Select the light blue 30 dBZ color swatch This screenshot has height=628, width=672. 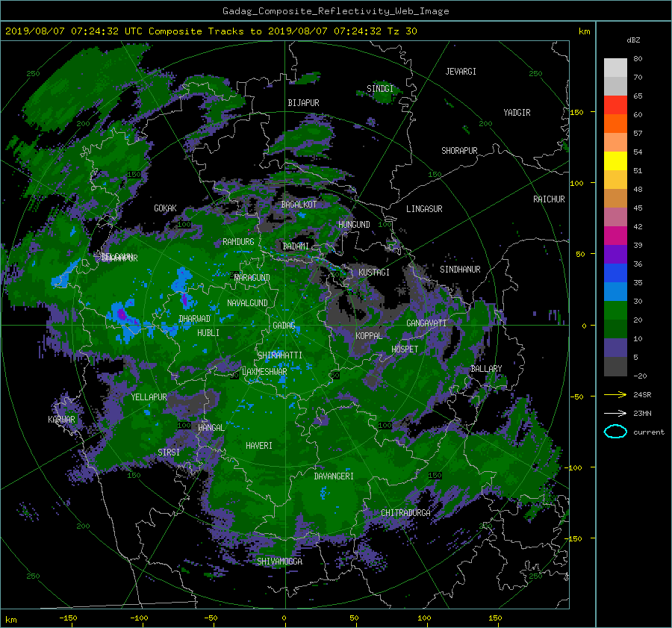(615, 291)
